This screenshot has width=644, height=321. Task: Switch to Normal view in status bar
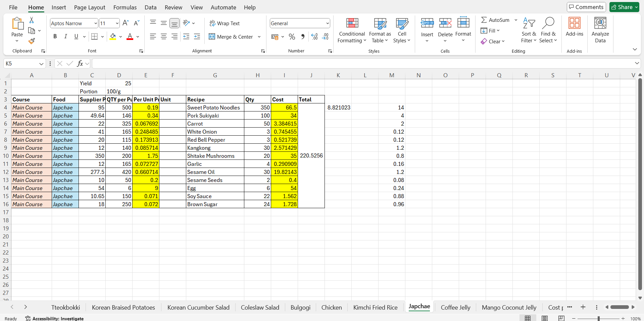[x=528, y=318]
